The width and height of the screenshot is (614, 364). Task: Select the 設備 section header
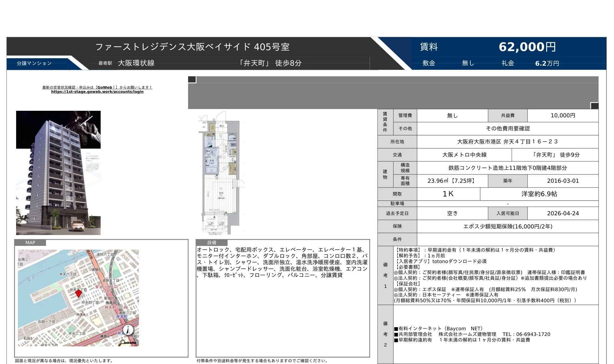[211, 243]
